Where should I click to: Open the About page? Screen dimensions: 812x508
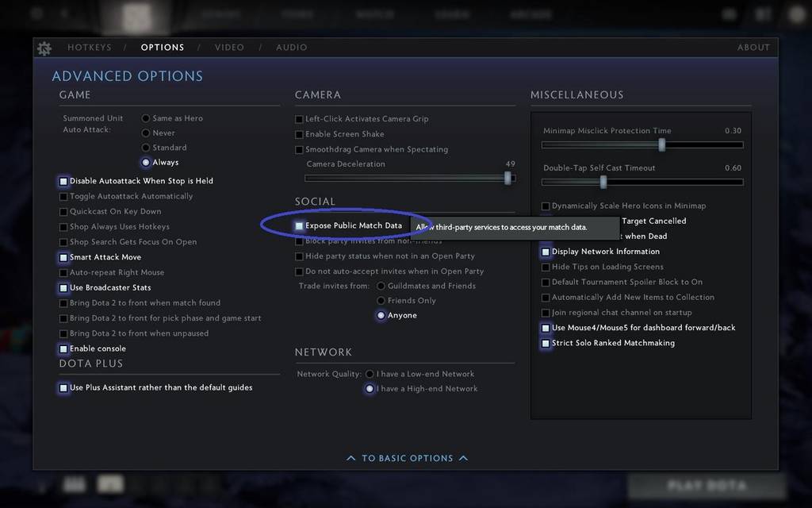[753, 48]
